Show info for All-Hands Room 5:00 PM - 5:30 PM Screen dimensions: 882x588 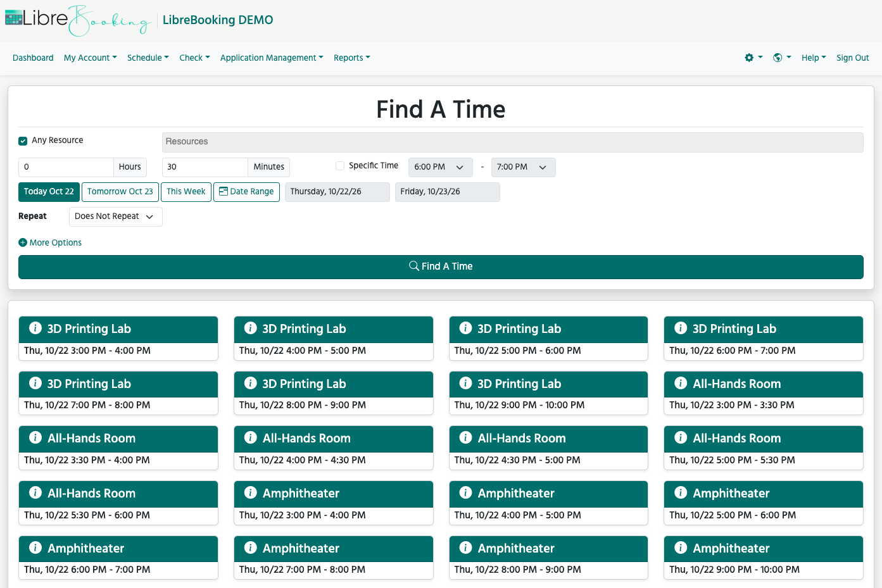click(681, 437)
